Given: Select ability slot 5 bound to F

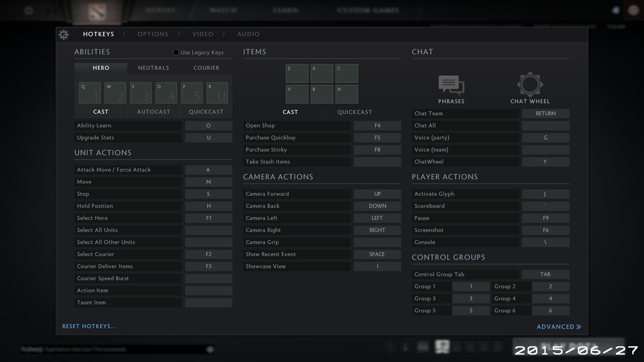Looking at the screenshot, I should [192, 93].
